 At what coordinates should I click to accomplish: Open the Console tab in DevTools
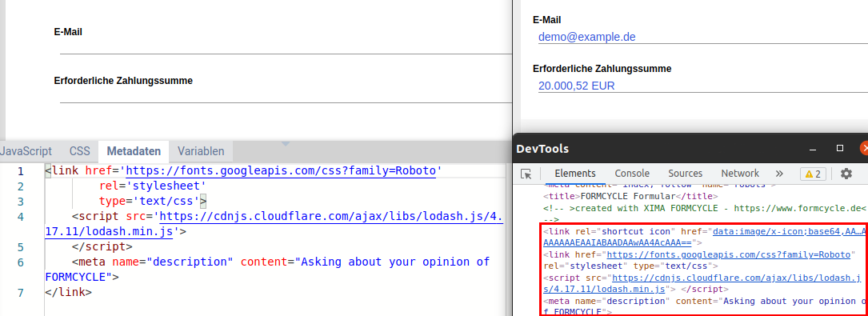coord(632,174)
